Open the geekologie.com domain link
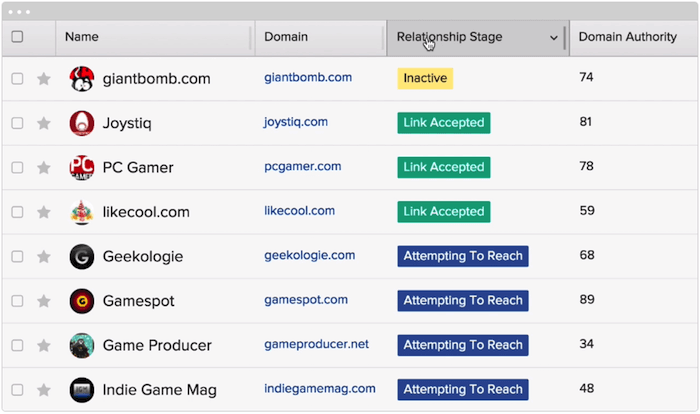700x414 pixels. point(309,255)
